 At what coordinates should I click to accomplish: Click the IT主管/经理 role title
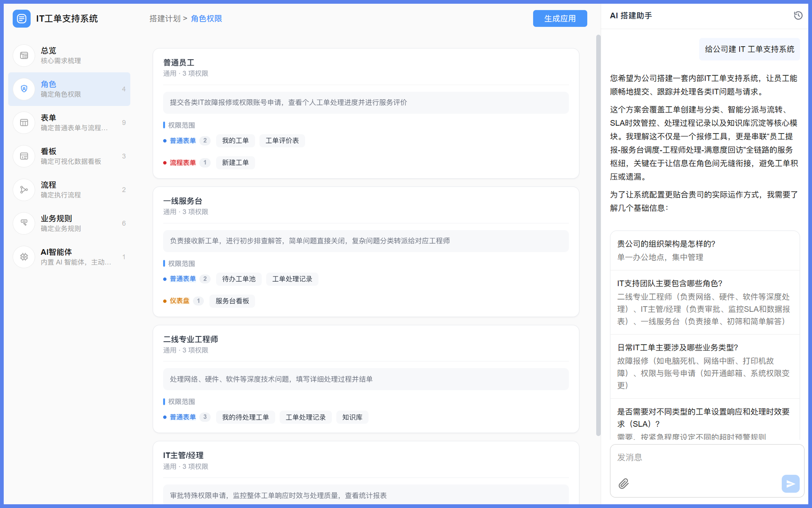183,456
